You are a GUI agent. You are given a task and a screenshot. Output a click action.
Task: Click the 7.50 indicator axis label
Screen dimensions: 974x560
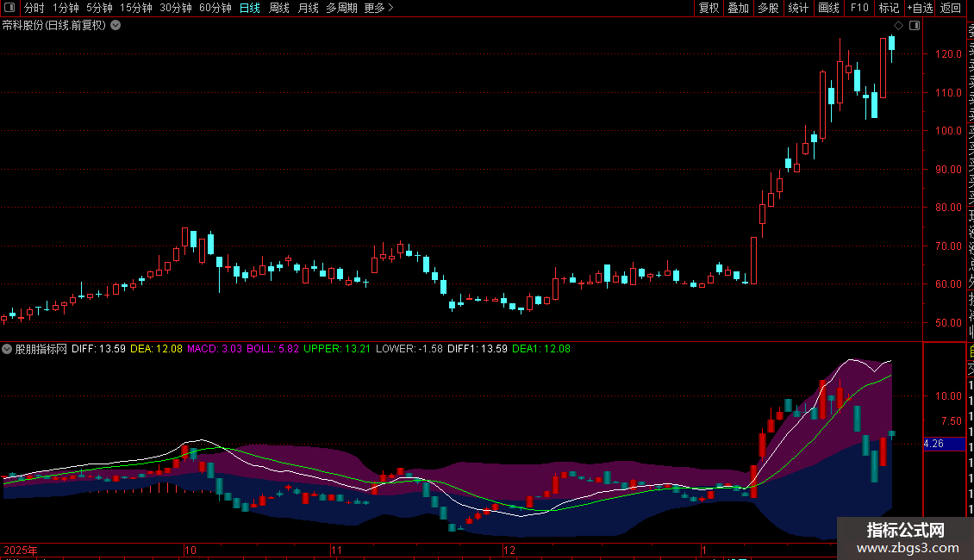pos(952,421)
